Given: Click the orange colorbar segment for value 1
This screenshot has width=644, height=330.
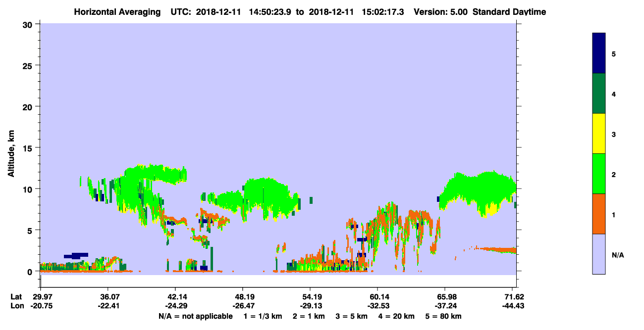Looking at the screenshot, I should pyautogui.click(x=598, y=214).
